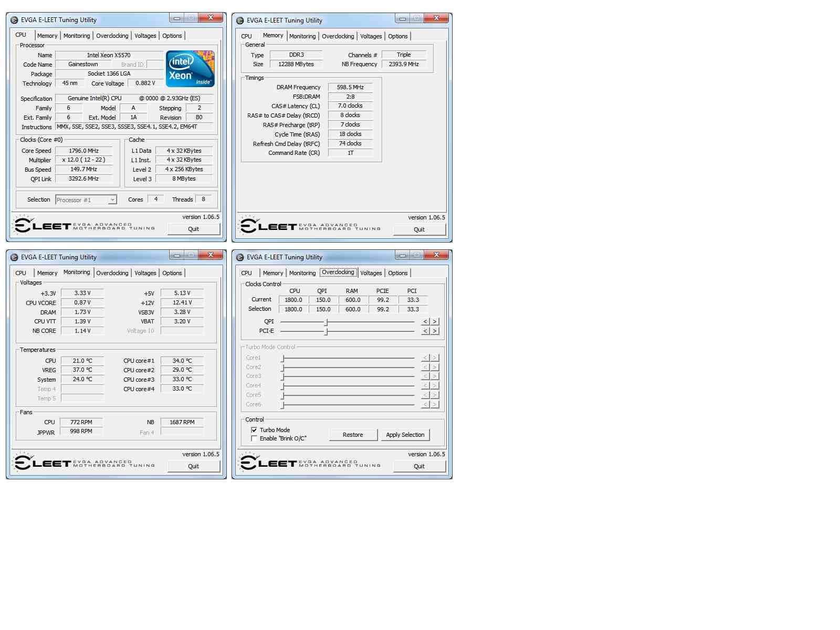Switch to CPU tab in the Monitoring-tab window

pos(21,274)
